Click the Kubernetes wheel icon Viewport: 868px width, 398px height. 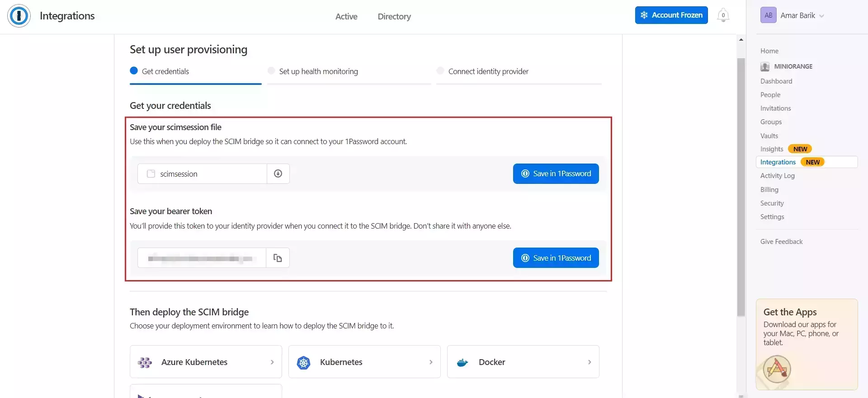point(304,362)
